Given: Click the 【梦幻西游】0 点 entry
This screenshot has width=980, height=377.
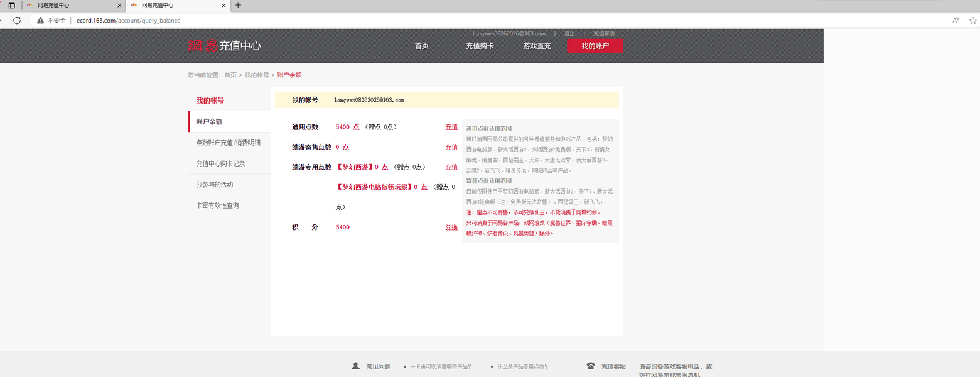Looking at the screenshot, I should (x=362, y=167).
